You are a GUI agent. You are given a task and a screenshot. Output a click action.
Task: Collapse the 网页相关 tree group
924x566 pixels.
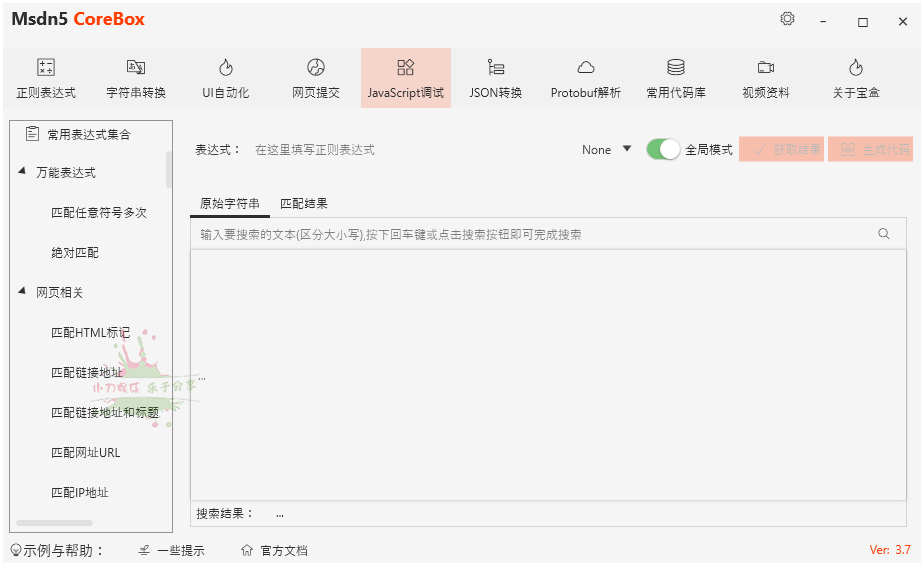(x=22, y=292)
